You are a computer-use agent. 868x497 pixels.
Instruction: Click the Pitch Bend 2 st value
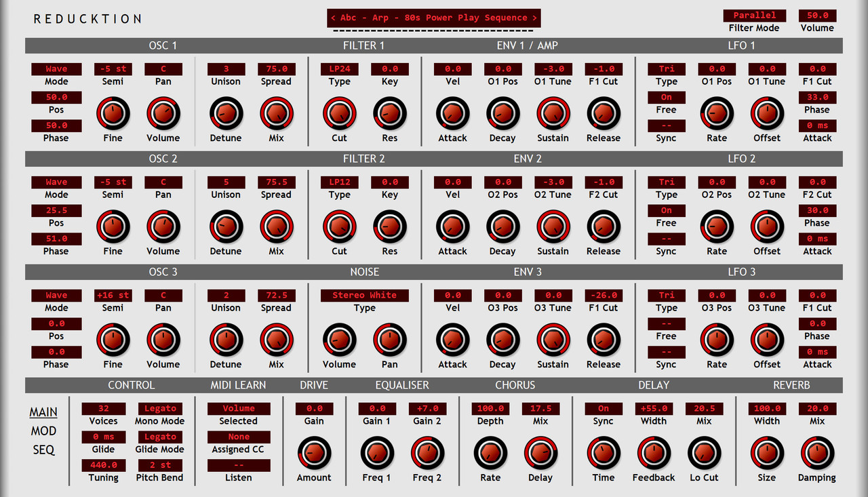point(160,465)
